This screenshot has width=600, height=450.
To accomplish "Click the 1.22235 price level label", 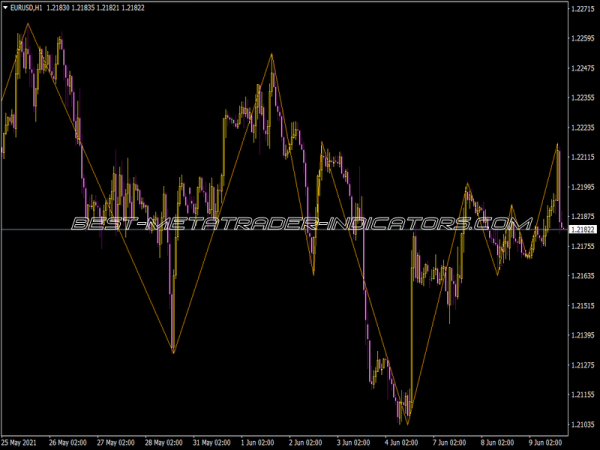I will (x=582, y=128).
